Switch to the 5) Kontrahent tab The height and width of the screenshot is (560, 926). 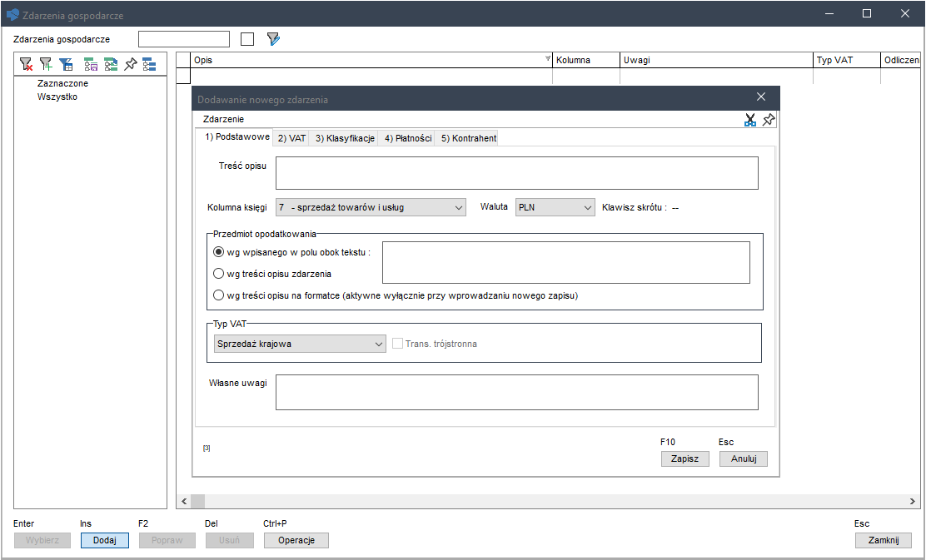click(468, 138)
